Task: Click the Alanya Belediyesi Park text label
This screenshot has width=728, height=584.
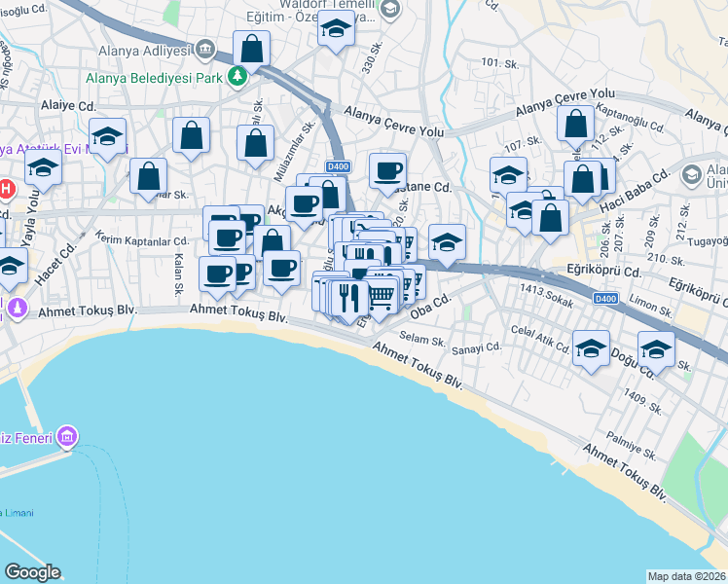Action: coord(154,78)
